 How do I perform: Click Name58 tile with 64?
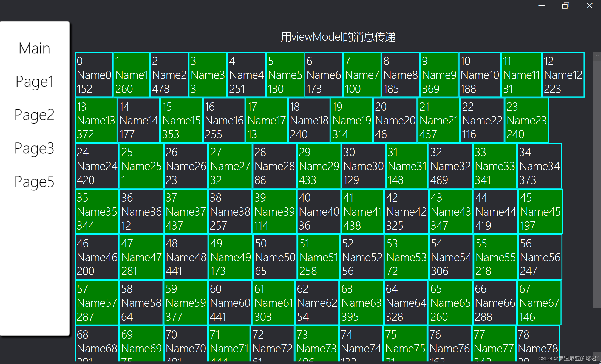(141, 303)
